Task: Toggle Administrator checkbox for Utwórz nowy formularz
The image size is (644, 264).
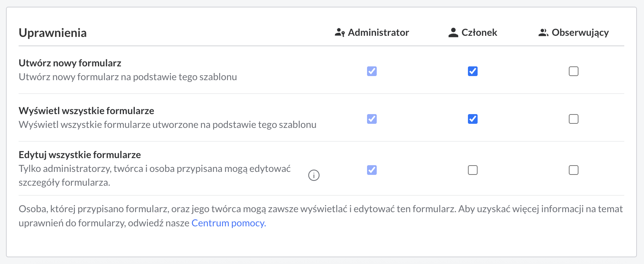Action: coord(372,71)
